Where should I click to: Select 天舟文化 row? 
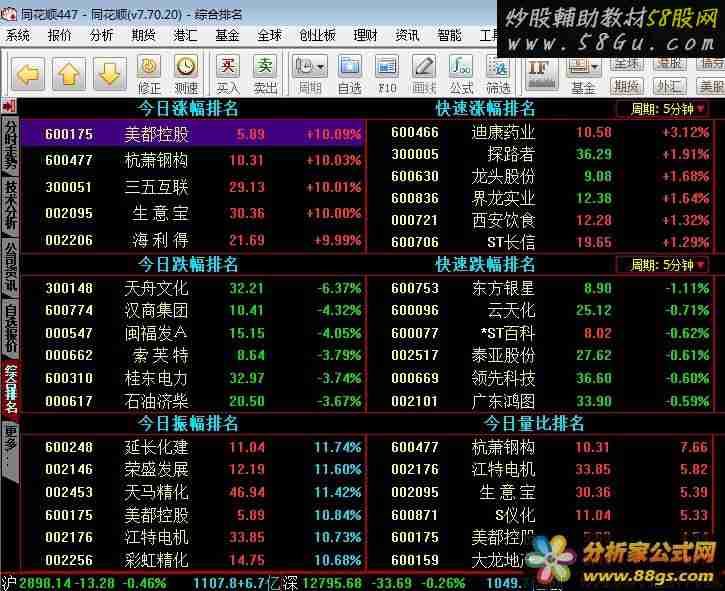point(193,289)
